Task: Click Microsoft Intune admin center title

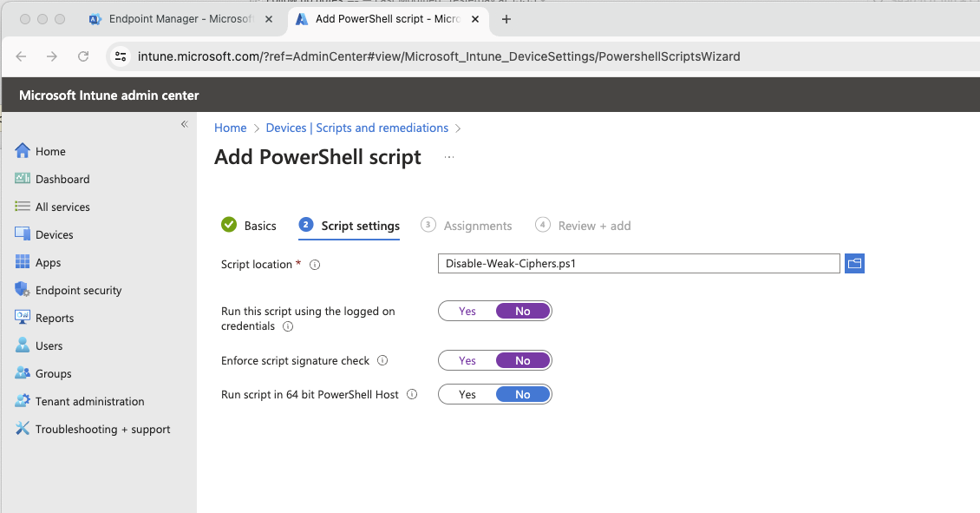Action: (x=108, y=95)
